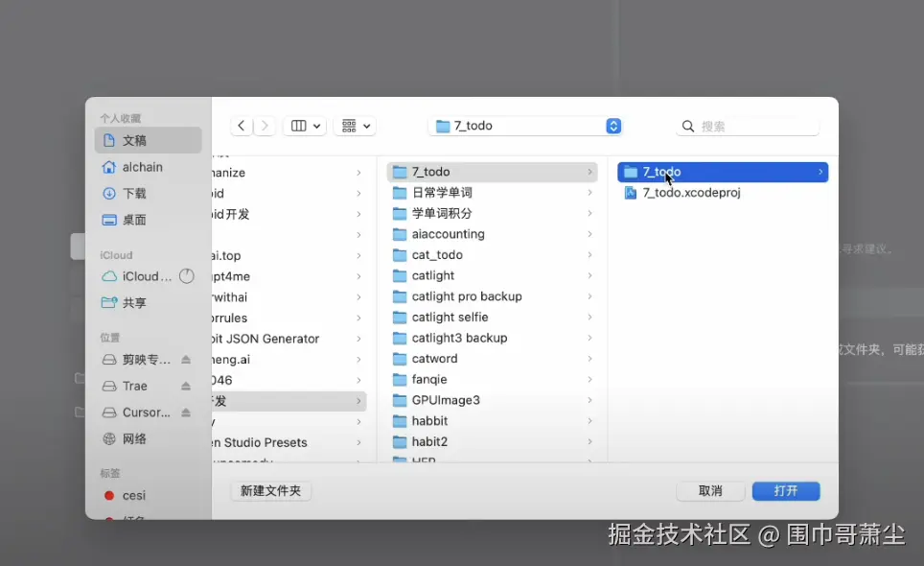
Task: Select the 7_todo folder in middle column
Action: pos(492,172)
